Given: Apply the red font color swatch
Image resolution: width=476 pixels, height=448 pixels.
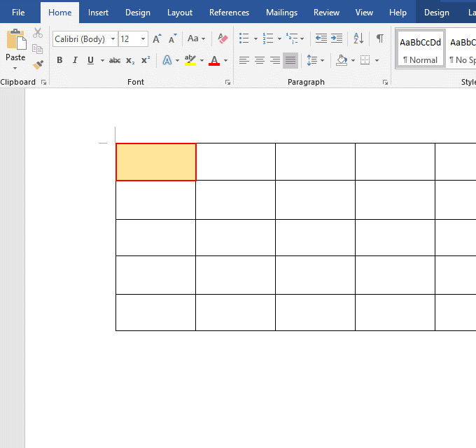Looking at the screenshot, I should point(214,61).
